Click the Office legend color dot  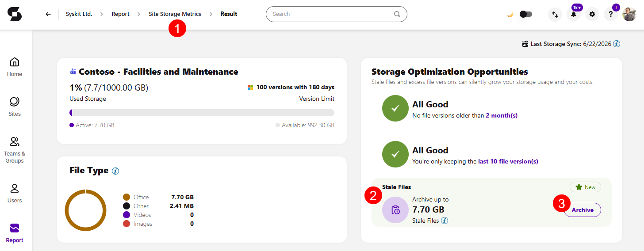126,197
